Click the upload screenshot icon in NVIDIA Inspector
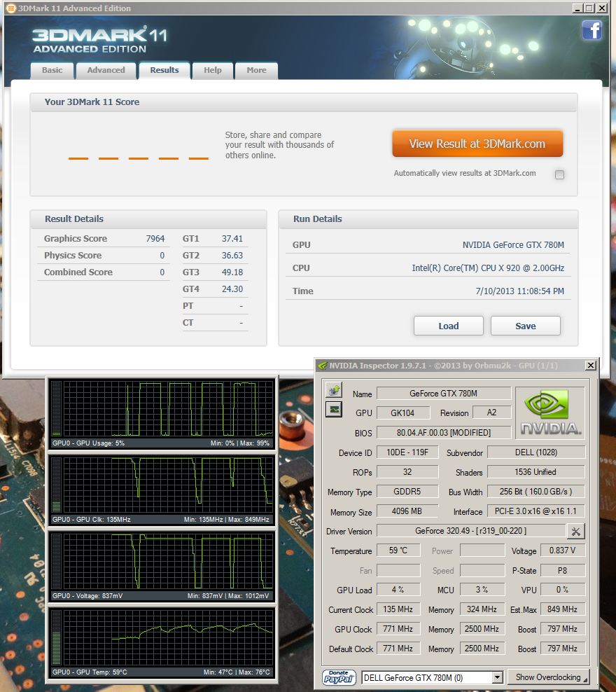The height and width of the screenshot is (692, 616). point(334,389)
